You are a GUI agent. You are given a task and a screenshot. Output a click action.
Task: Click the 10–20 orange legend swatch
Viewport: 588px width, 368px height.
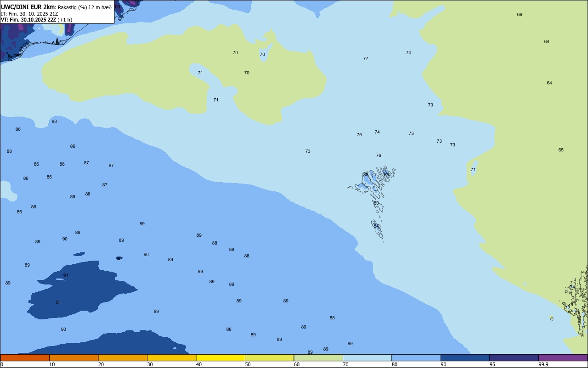click(x=73, y=357)
